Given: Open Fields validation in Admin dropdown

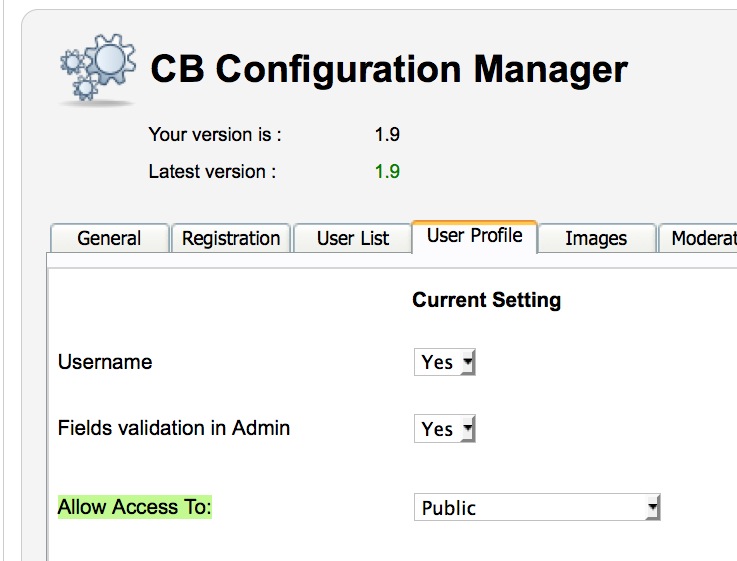Looking at the screenshot, I should [x=445, y=429].
